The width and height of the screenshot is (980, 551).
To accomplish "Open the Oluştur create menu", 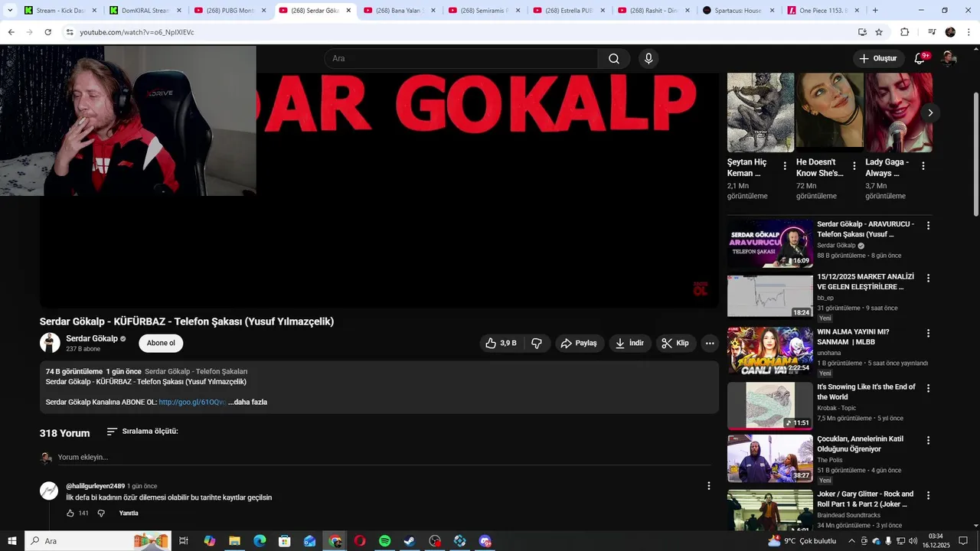I will 878,59.
